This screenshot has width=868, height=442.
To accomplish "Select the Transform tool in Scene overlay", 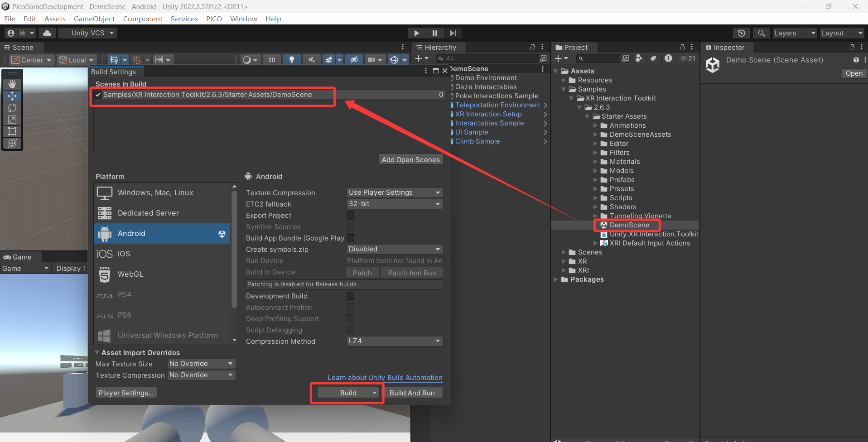I will [x=12, y=143].
